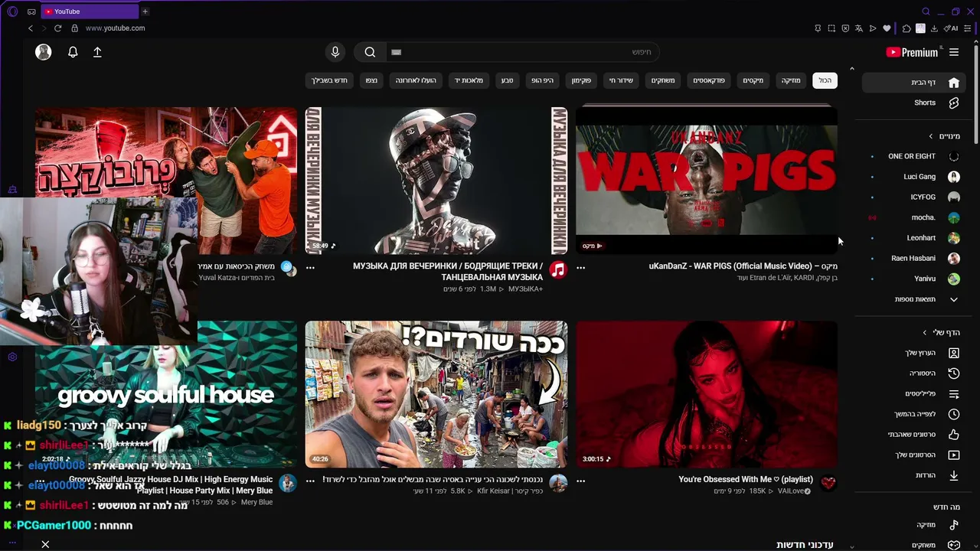Click the browser address bar URL
Viewport: 980px width, 551px height.
tap(115, 28)
